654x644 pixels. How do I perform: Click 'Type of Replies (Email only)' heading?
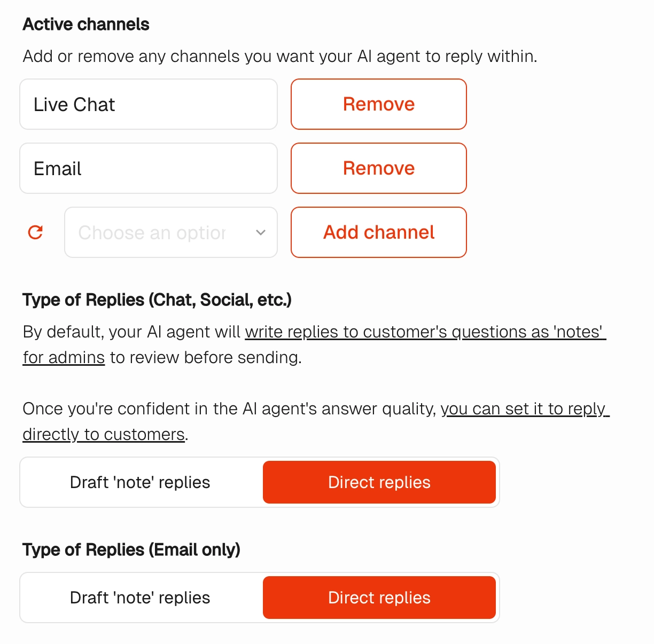131,549
